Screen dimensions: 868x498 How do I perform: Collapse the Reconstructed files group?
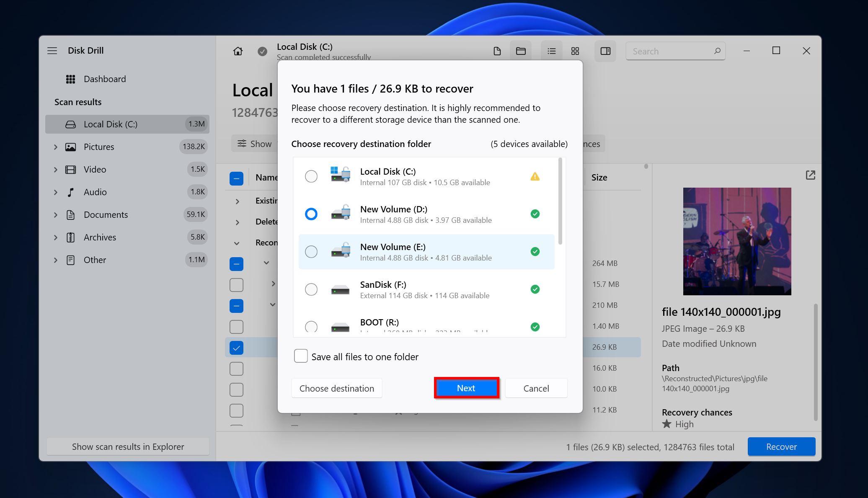click(237, 243)
